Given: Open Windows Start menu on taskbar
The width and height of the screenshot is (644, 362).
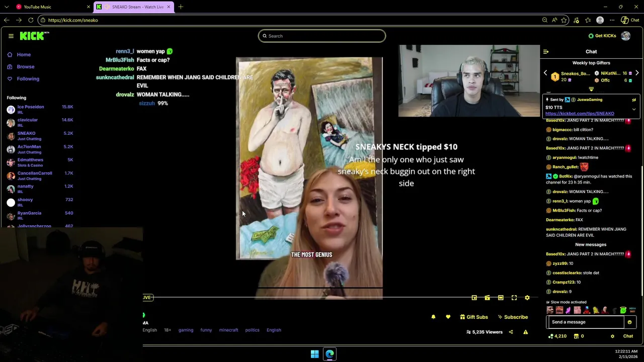Looking at the screenshot, I should click(314, 354).
